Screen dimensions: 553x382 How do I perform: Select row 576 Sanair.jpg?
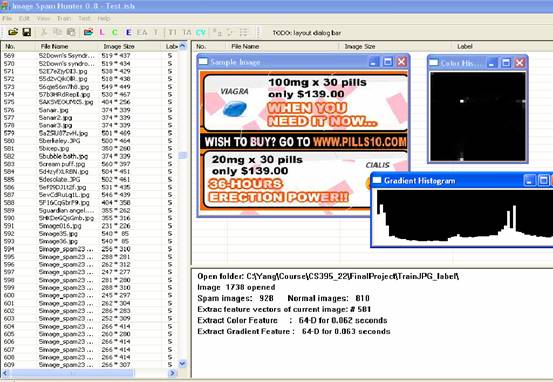pos(89,110)
